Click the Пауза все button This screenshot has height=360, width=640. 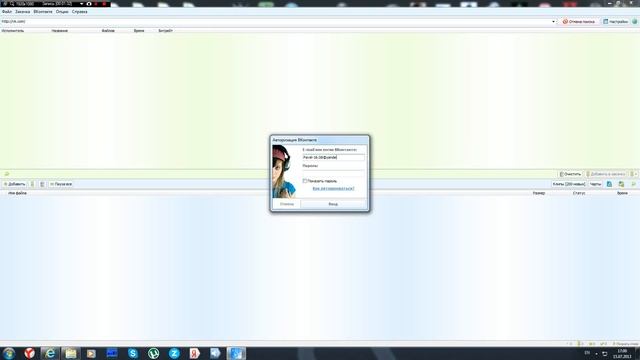61,184
